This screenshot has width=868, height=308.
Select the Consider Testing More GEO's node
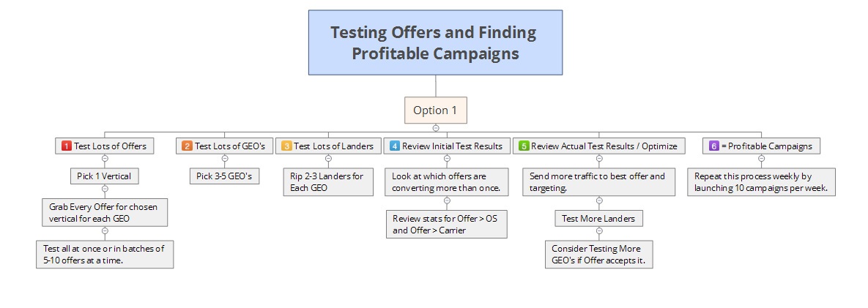598,255
